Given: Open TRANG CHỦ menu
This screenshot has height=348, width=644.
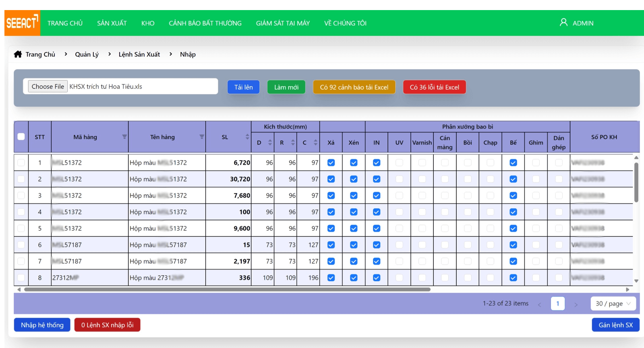Looking at the screenshot, I should pyautogui.click(x=65, y=23).
